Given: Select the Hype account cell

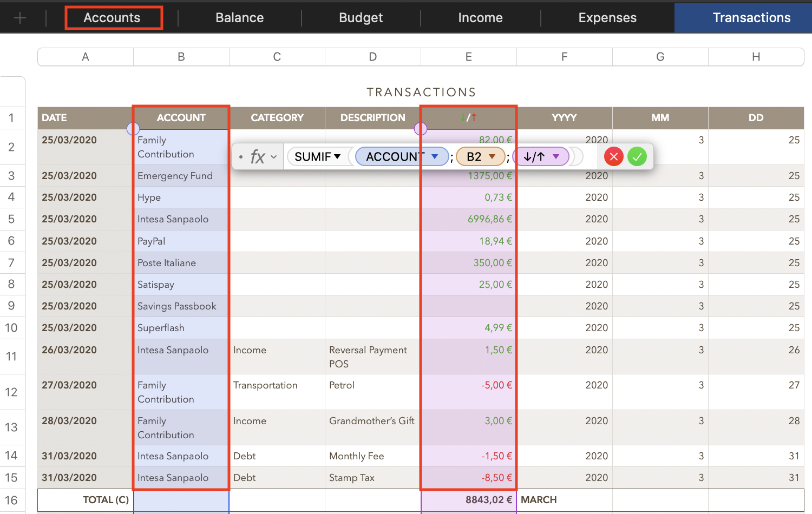Looking at the screenshot, I should tap(181, 197).
